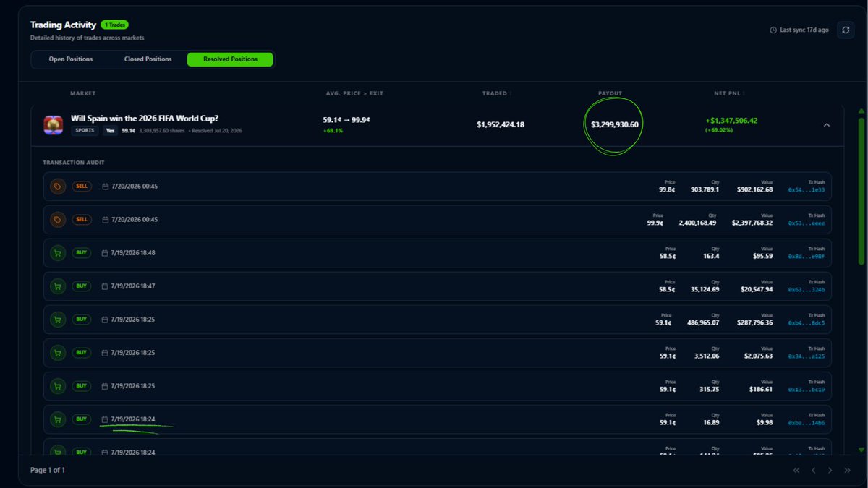The image size is (868, 488).
Task: Click the SPORTS category tag
Action: pyautogui.click(x=85, y=131)
